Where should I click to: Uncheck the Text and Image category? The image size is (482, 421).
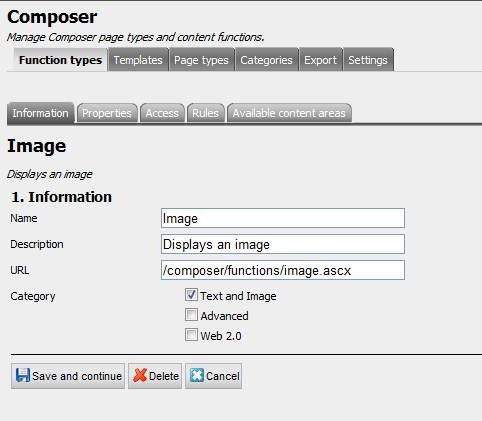pos(191,295)
